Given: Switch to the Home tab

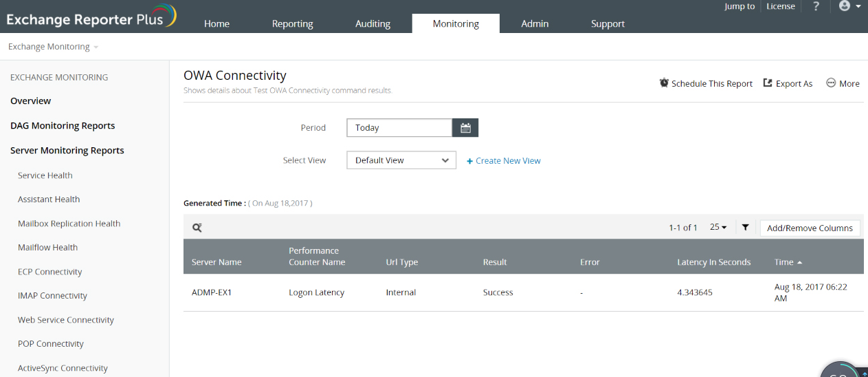Looking at the screenshot, I should (x=216, y=23).
